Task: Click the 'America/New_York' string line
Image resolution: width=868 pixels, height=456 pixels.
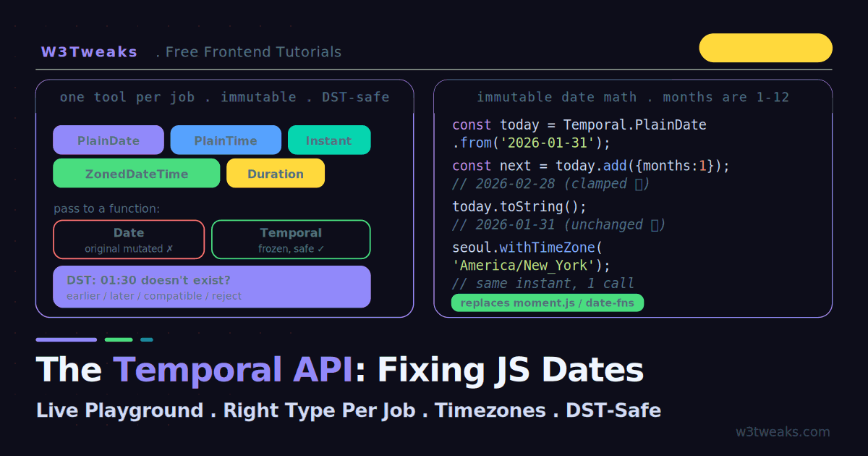Action: [x=532, y=266]
